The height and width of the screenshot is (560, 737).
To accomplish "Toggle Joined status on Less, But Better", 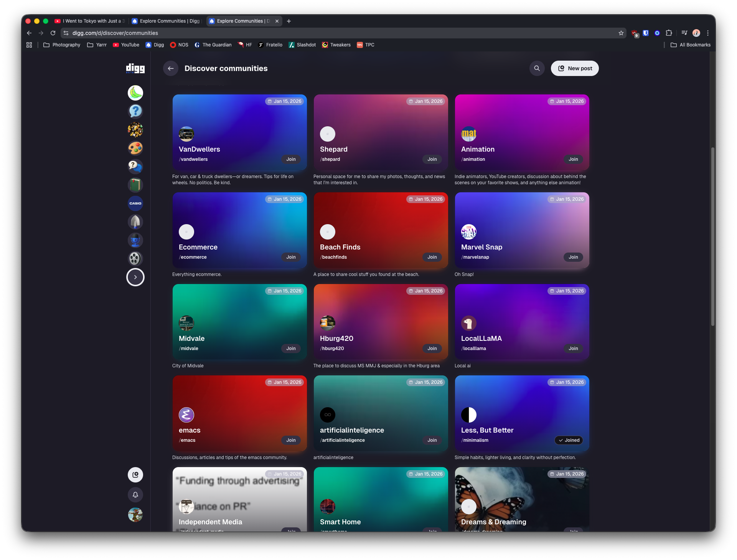I will click(569, 440).
